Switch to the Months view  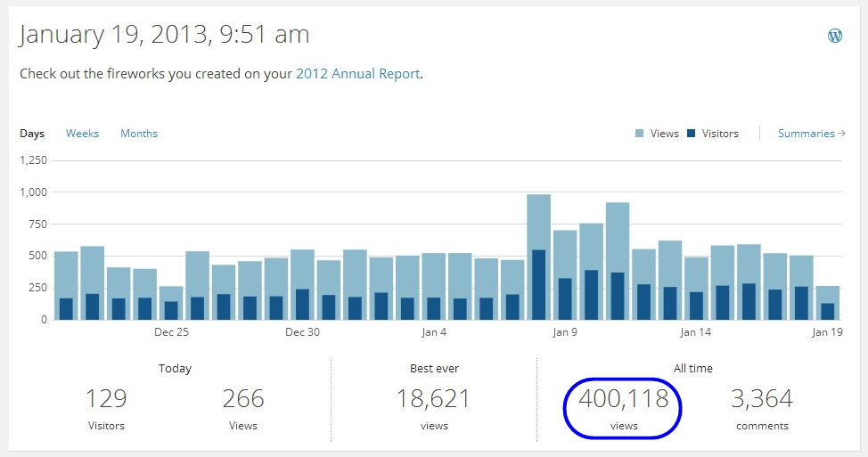139,134
